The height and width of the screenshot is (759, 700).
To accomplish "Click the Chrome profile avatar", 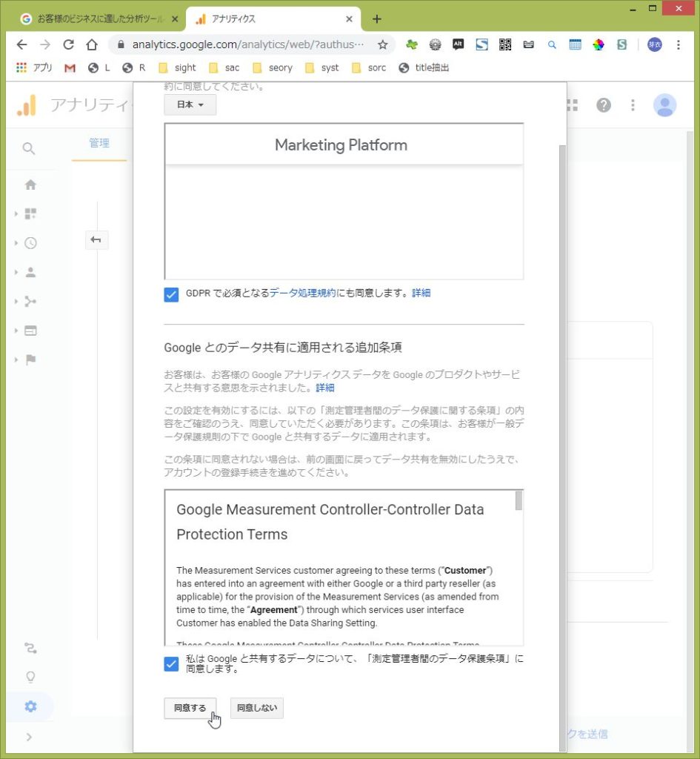I will 655,45.
